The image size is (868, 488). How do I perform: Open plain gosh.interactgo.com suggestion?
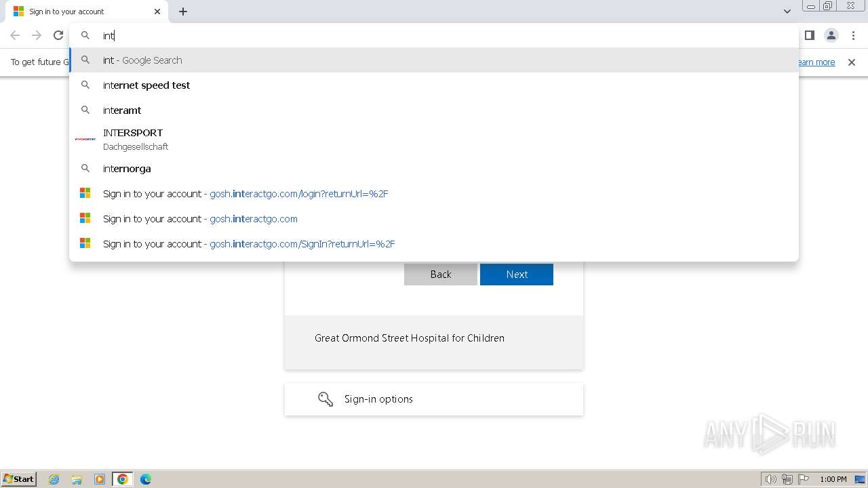(x=434, y=219)
